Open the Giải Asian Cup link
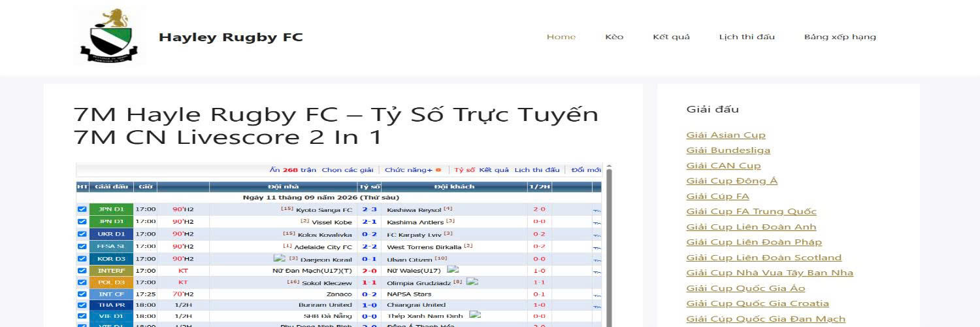Viewport: 980px width, 327px height. pos(726,135)
